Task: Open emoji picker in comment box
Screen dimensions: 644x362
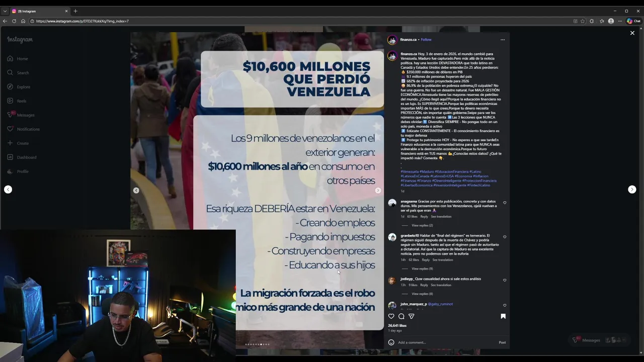Action: (391, 342)
